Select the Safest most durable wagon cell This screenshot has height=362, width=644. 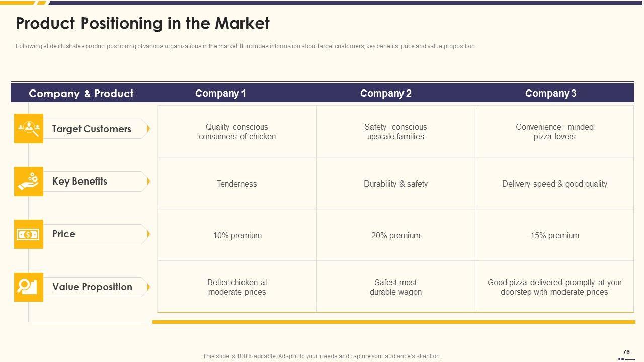pos(395,287)
